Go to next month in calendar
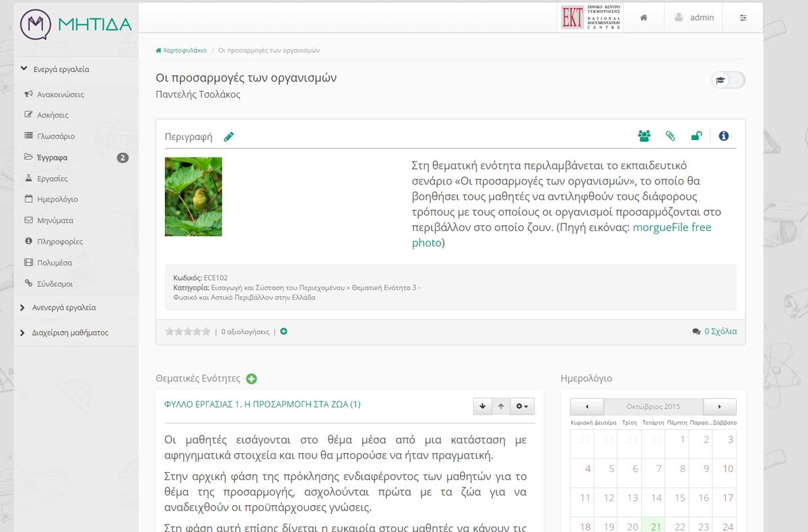The width and height of the screenshot is (808, 532). [719, 407]
